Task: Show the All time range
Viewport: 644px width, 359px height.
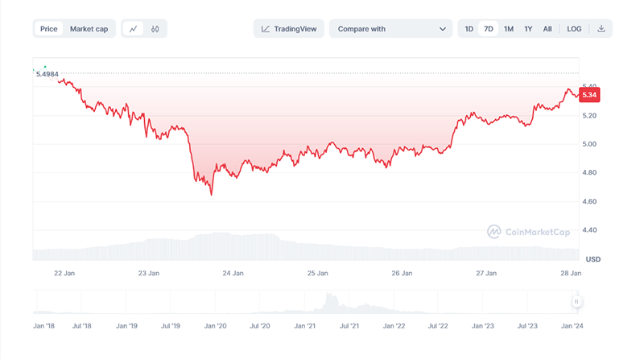Action: (x=547, y=29)
